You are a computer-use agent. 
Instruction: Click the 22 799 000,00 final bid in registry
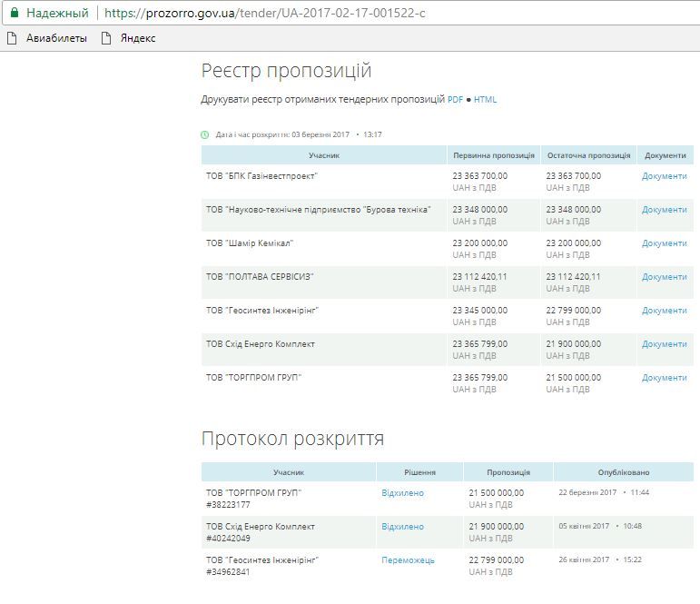(574, 310)
